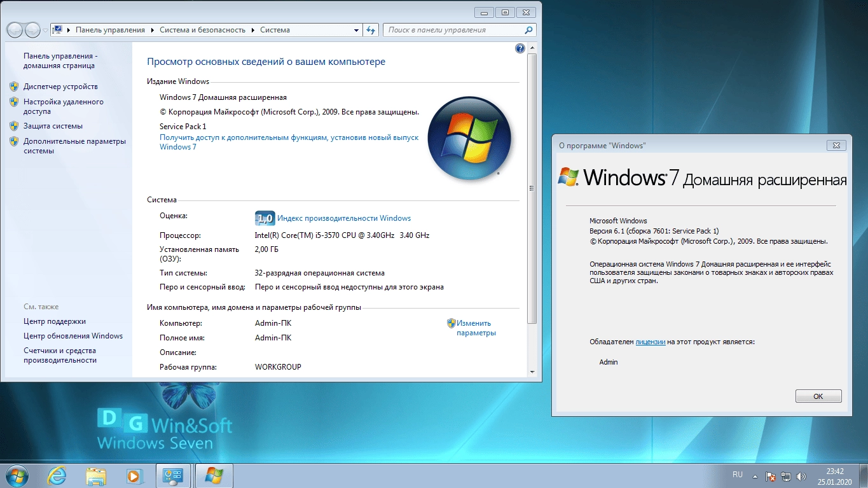Open Диспетчер устройств link
The width and height of the screenshot is (868, 488).
click(x=60, y=87)
